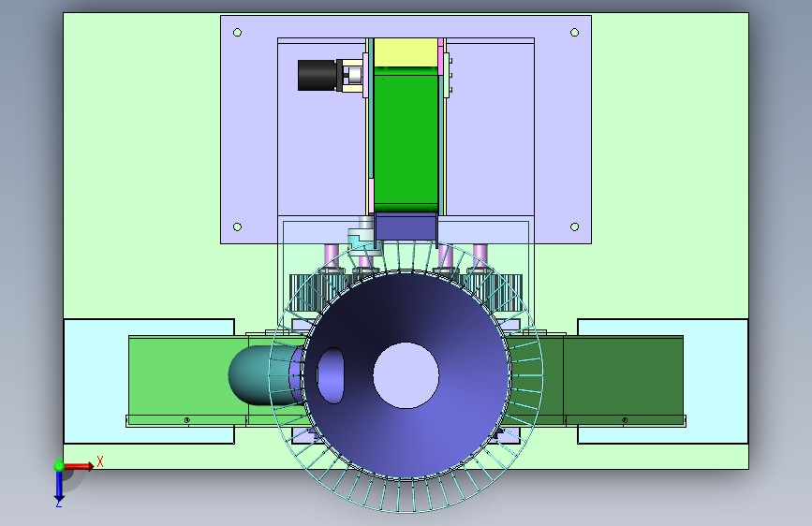The height and width of the screenshot is (526, 812).
Task: Select the black motor on the conveyor
Action: 317,76
